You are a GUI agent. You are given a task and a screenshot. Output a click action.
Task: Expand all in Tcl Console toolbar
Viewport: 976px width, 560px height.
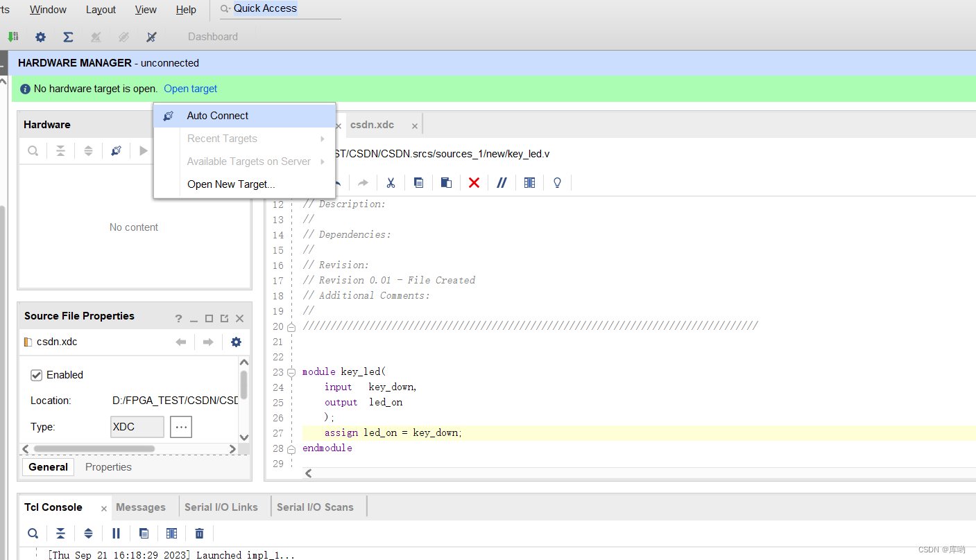[x=88, y=533]
